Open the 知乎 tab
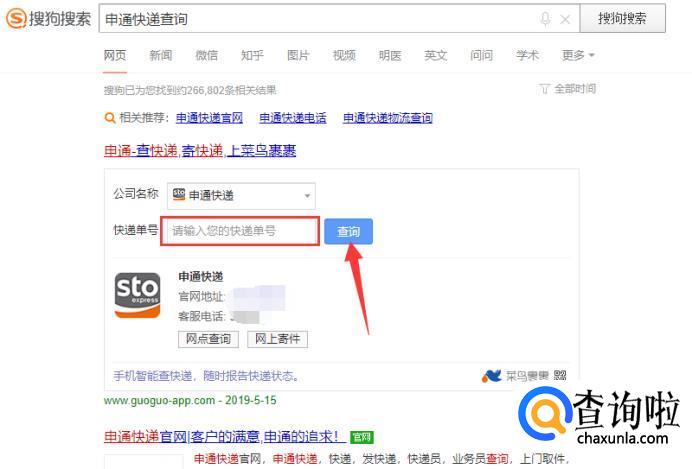 [x=252, y=56]
